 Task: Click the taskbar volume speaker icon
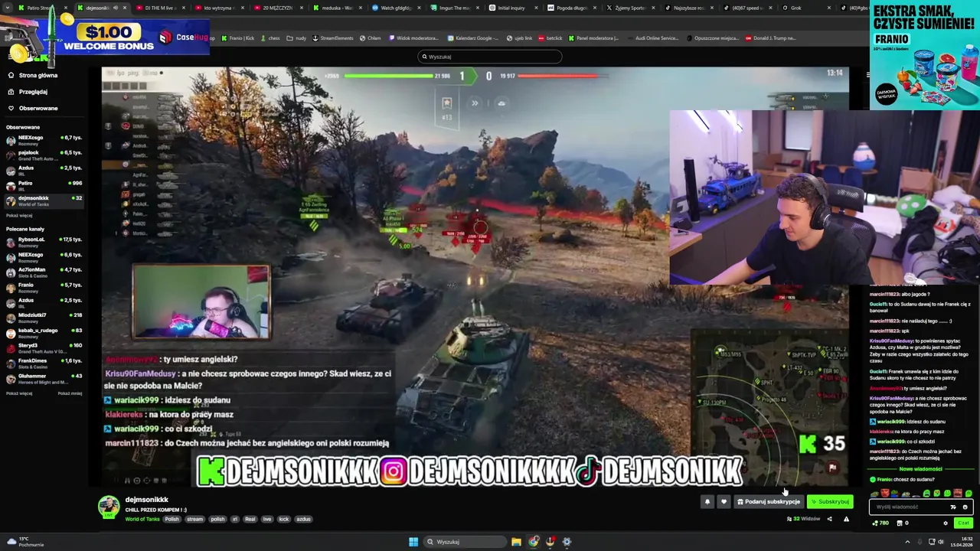(940, 542)
